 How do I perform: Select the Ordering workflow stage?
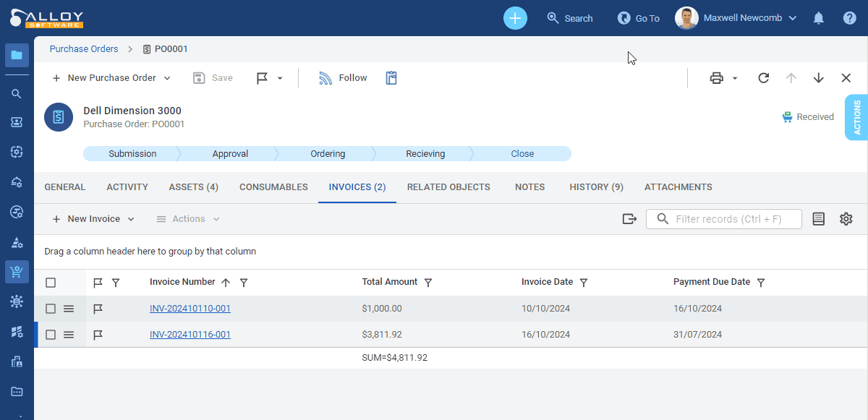(328, 154)
